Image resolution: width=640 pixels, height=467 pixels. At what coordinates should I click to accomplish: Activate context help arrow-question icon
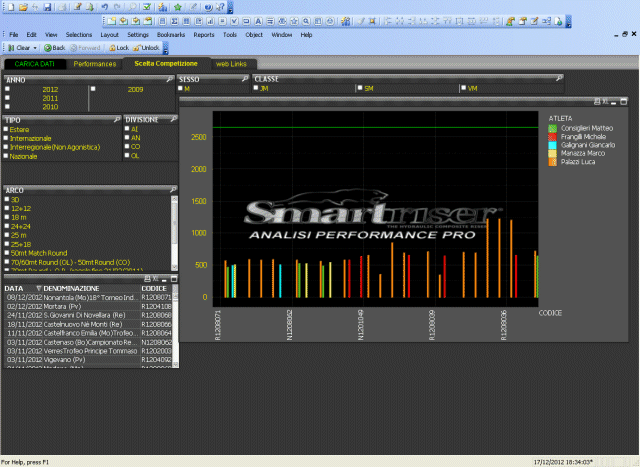click(x=220, y=7)
